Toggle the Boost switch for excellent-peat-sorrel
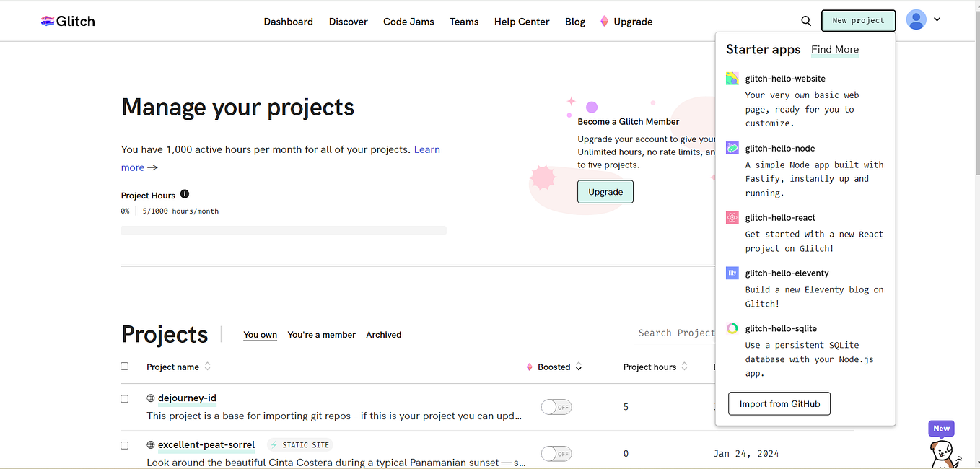The width and height of the screenshot is (980, 469). [556, 453]
